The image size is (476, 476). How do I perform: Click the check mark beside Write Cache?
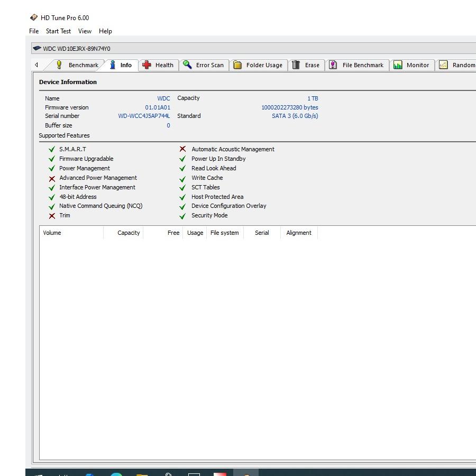[182, 179]
